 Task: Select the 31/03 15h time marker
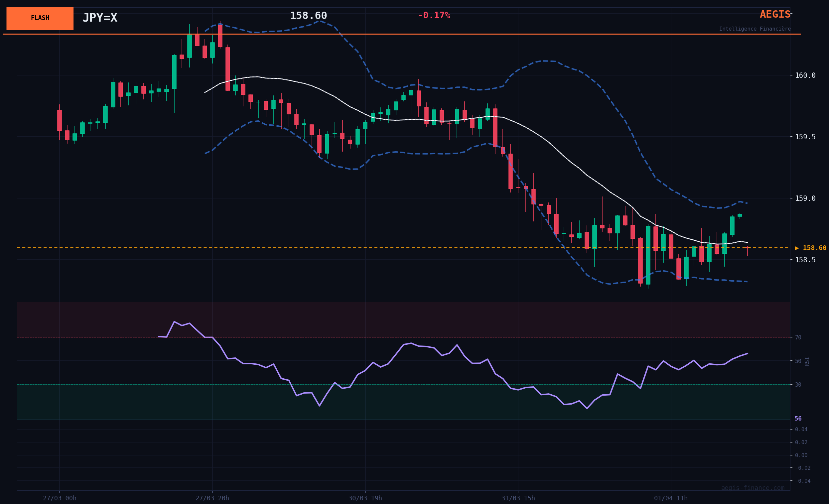(x=518, y=498)
